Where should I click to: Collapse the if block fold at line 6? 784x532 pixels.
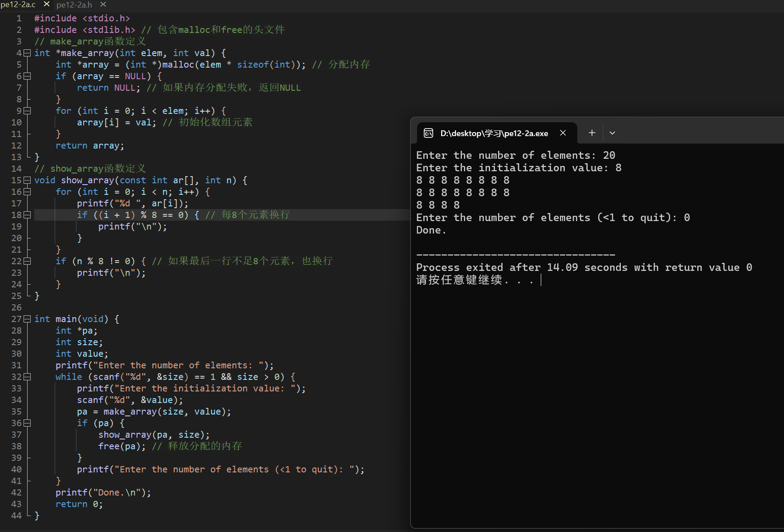pos(27,76)
